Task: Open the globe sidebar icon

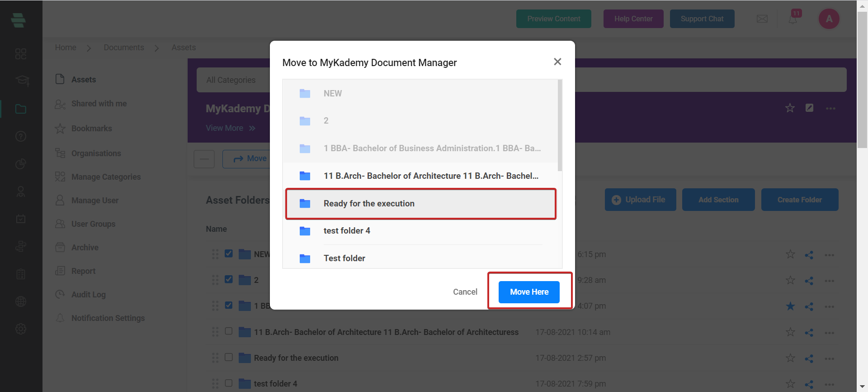Action: tap(21, 301)
